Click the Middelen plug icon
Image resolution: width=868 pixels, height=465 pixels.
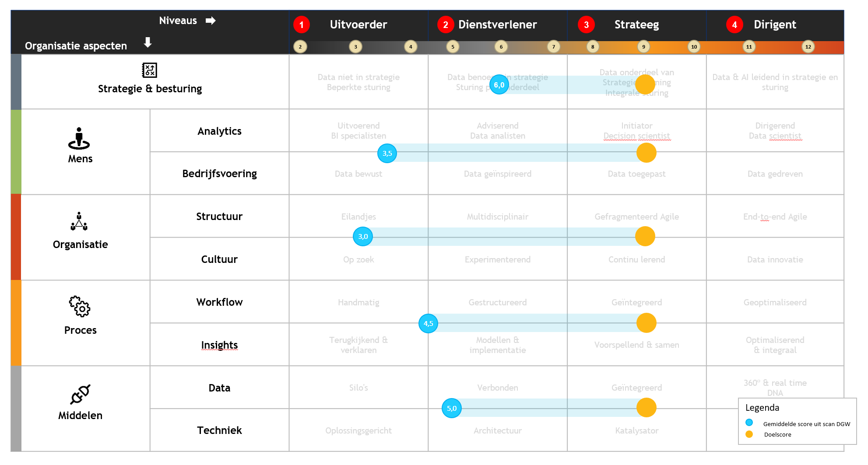[x=80, y=394]
